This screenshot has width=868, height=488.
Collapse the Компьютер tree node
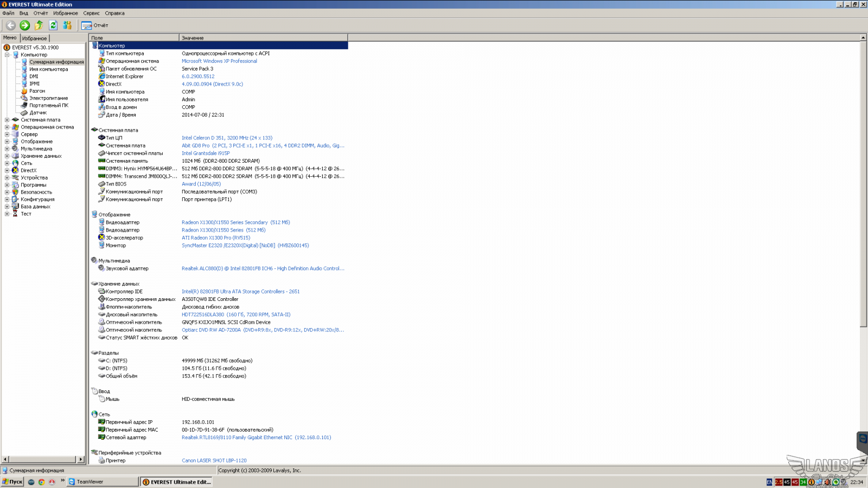coord(7,55)
